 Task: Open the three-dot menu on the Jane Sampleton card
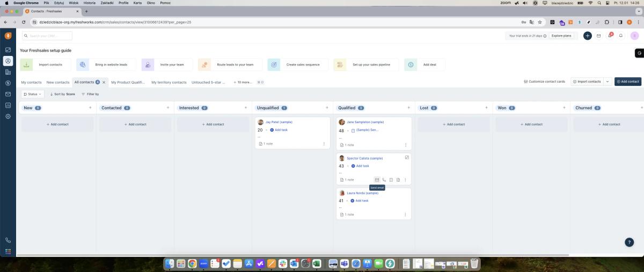pyautogui.click(x=406, y=145)
